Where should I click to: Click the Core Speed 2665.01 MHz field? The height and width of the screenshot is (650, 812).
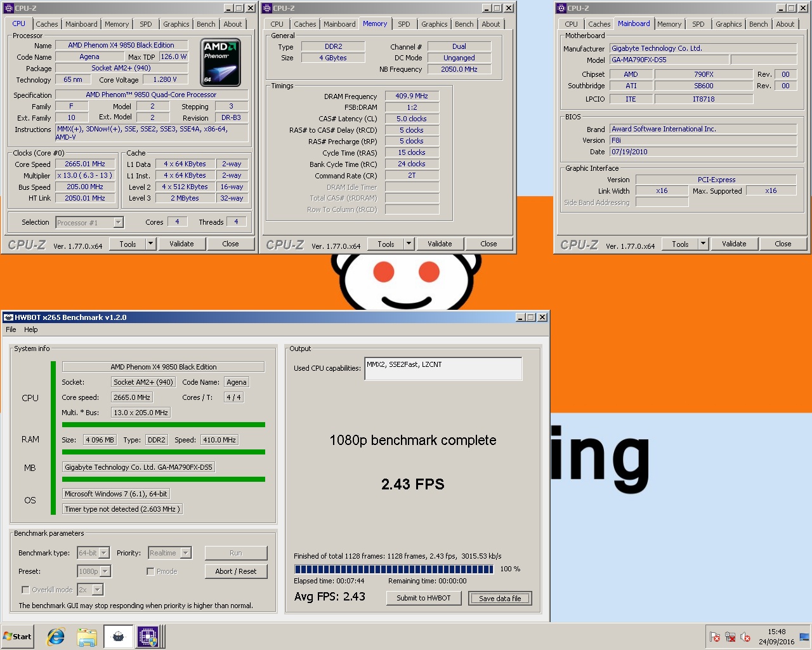[85, 164]
